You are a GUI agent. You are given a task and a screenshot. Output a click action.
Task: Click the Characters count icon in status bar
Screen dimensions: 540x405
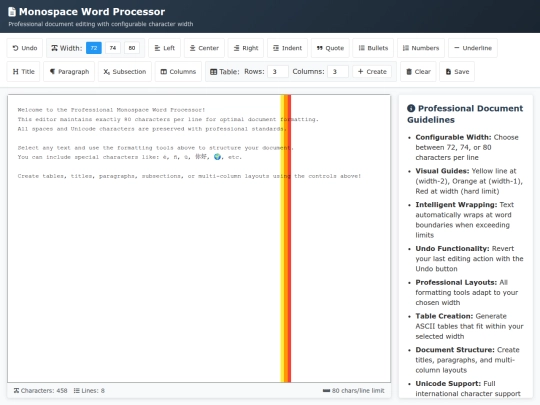(x=16, y=391)
